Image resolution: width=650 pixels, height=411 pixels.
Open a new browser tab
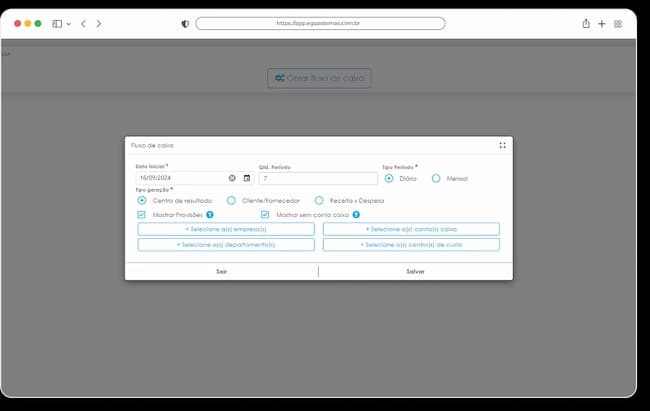pos(601,24)
